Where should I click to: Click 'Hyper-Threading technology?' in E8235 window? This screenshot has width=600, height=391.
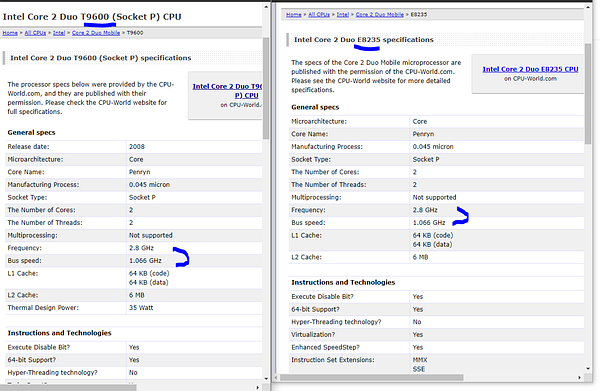tap(336, 322)
